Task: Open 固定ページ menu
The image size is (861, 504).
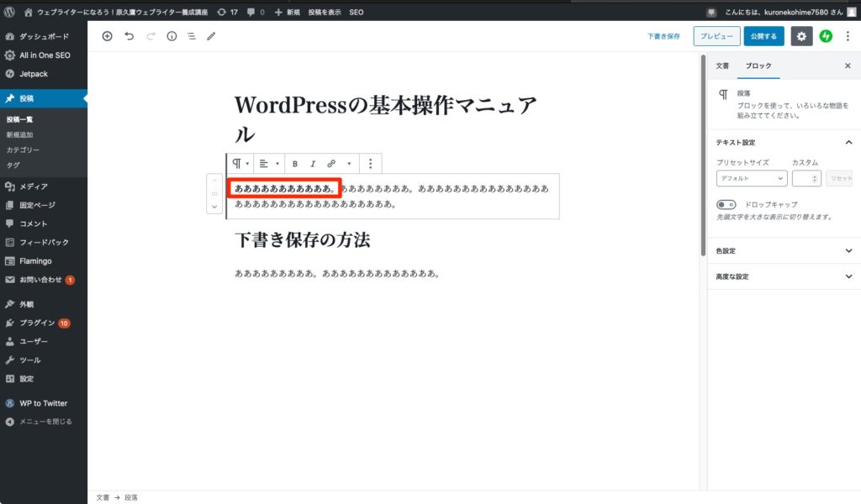Action: tap(44, 205)
